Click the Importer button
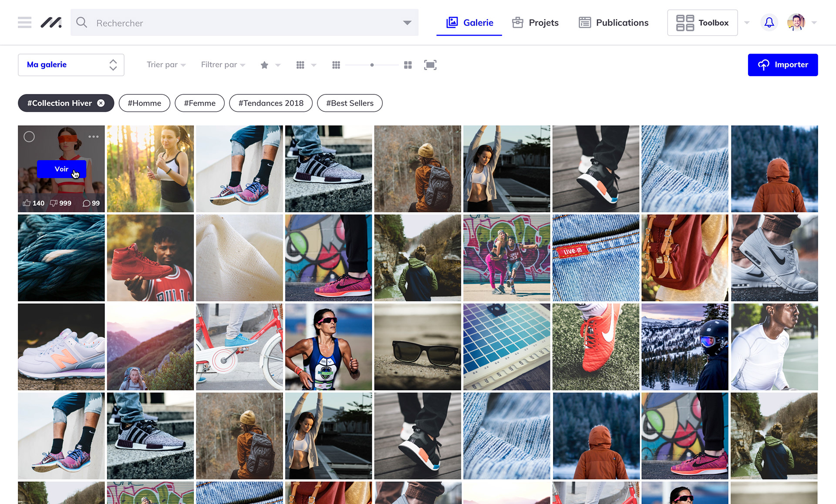This screenshot has width=836, height=504. coord(782,65)
